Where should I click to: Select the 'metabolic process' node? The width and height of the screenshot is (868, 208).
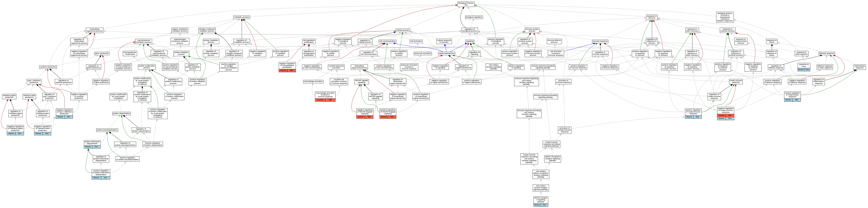tap(242, 17)
